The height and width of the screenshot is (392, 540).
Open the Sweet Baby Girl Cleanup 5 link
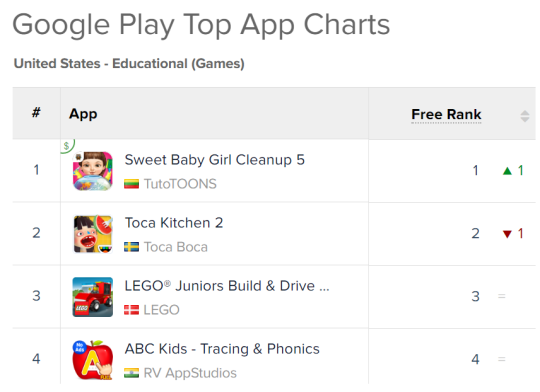pyautogui.click(x=215, y=160)
